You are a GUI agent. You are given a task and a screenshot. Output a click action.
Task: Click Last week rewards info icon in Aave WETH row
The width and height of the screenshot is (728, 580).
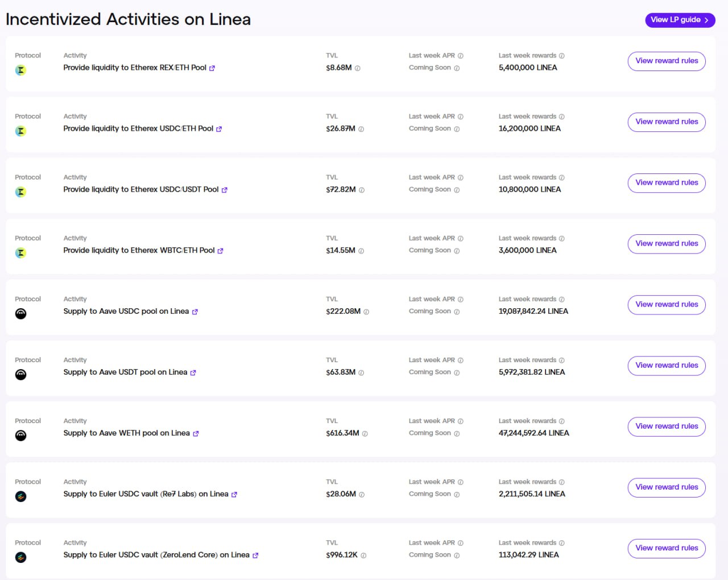pos(562,421)
